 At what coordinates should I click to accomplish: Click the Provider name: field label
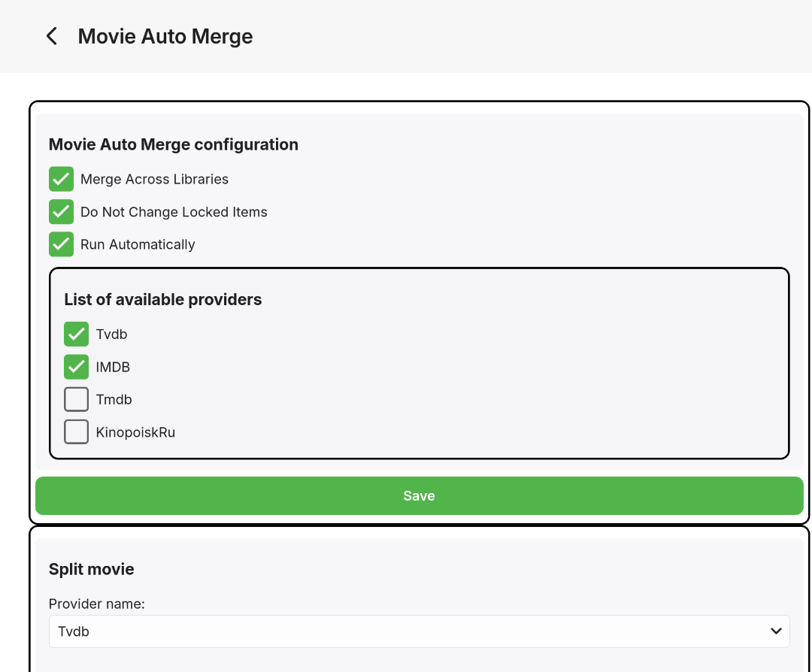[x=97, y=604]
